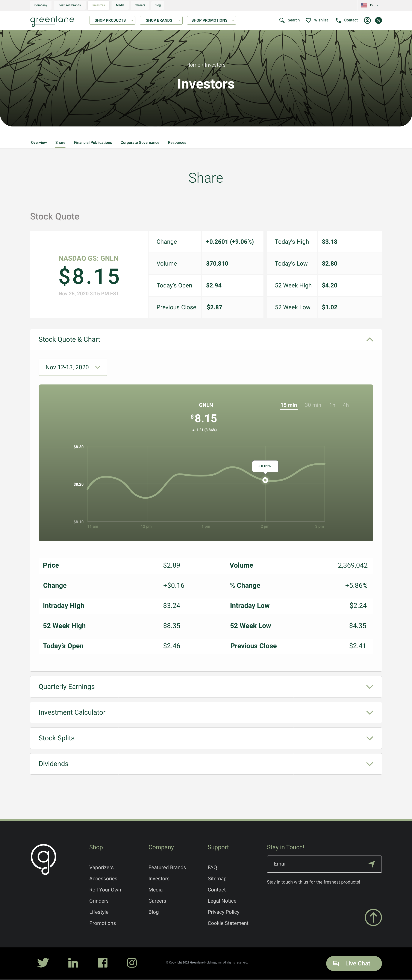This screenshot has height=980, width=412.
Task: Open the Resources tab
Action: (177, 143)
